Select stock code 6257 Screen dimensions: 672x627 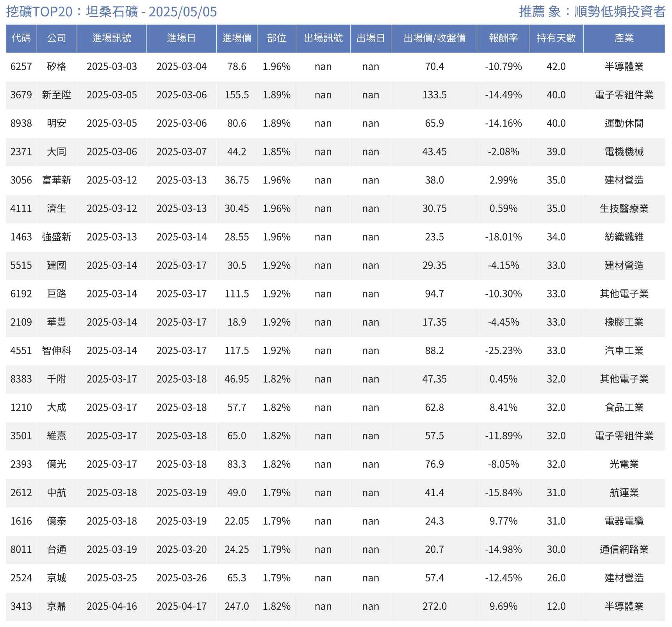pos(21,67)
